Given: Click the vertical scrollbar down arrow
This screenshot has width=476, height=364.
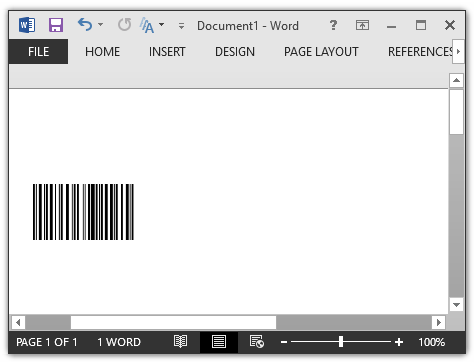Looking at the screenshot, I should click(456, 305).
